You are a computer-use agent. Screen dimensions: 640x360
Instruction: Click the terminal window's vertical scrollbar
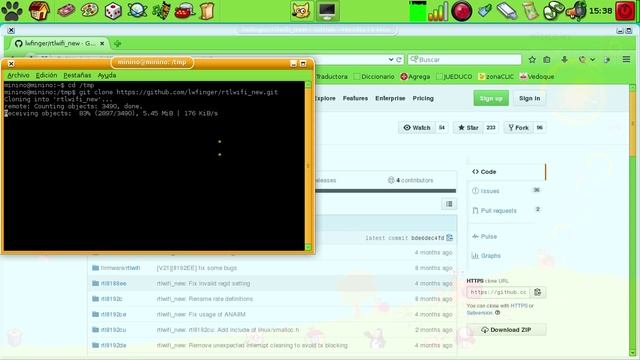point(308,166)
